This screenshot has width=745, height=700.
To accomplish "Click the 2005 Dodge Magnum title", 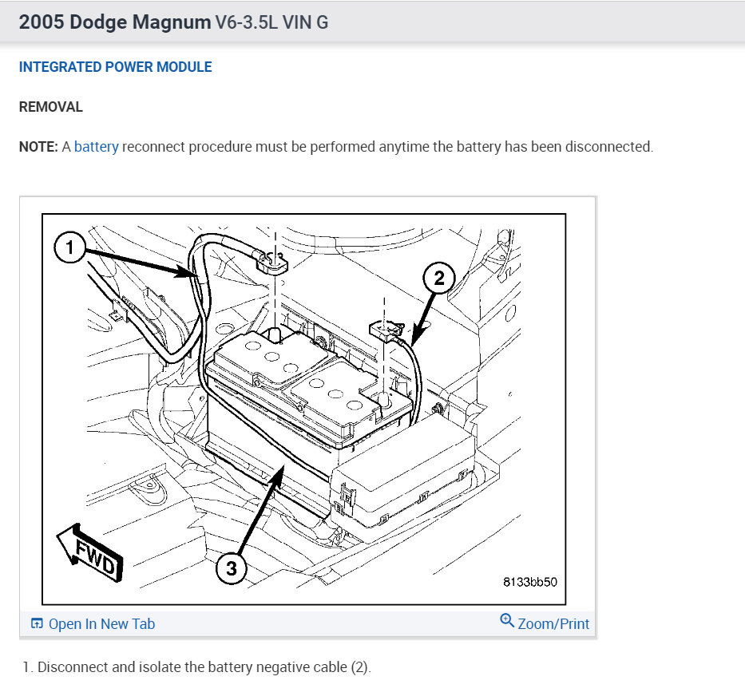I will (x=114, y=22).
